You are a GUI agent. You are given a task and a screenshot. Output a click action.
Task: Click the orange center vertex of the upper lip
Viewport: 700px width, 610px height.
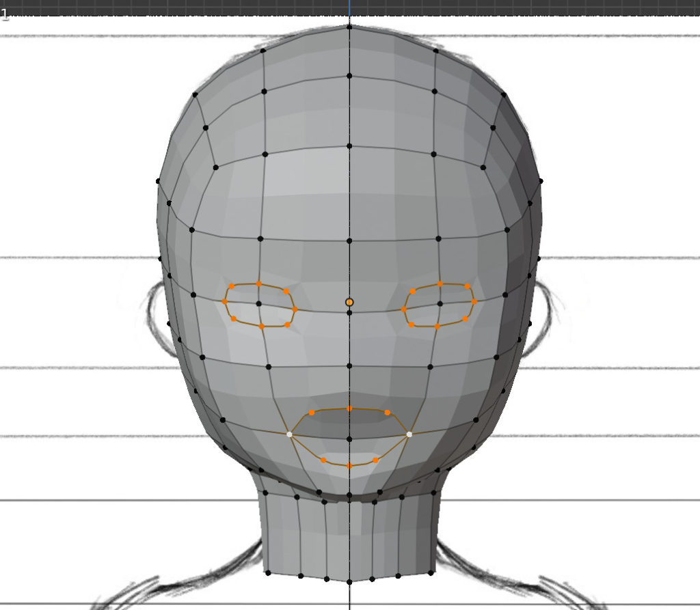coord(349,408)
